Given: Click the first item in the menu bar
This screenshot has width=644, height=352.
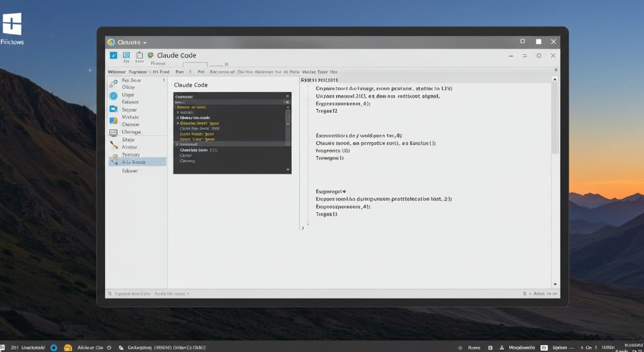Looking at the screenshot, I should click(x=116, y=72).
